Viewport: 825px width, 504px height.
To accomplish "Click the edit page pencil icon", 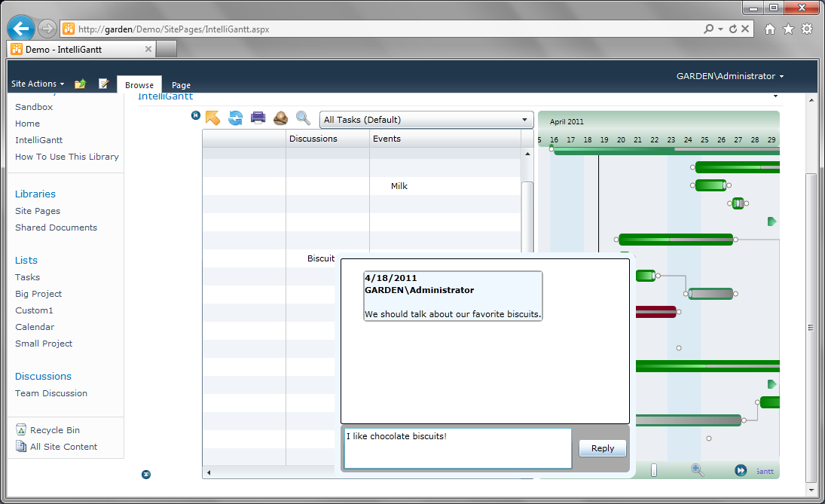I will point(104,84).
